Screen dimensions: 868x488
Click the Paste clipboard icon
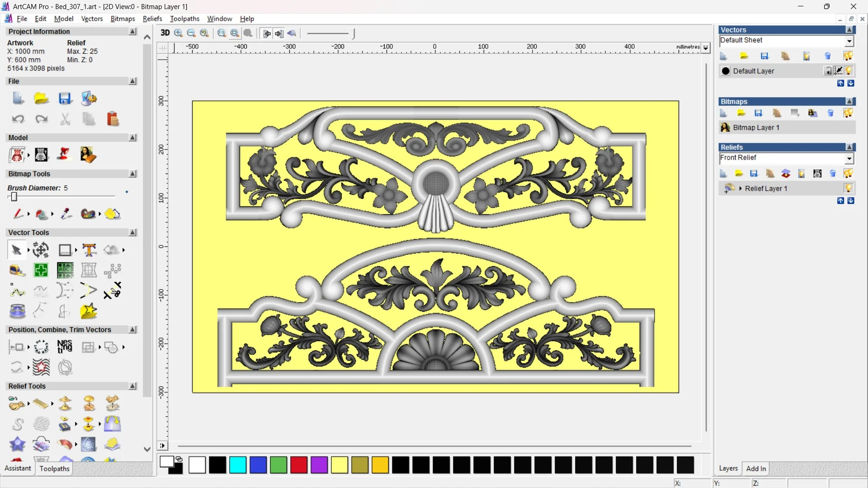tap(112, 119)
